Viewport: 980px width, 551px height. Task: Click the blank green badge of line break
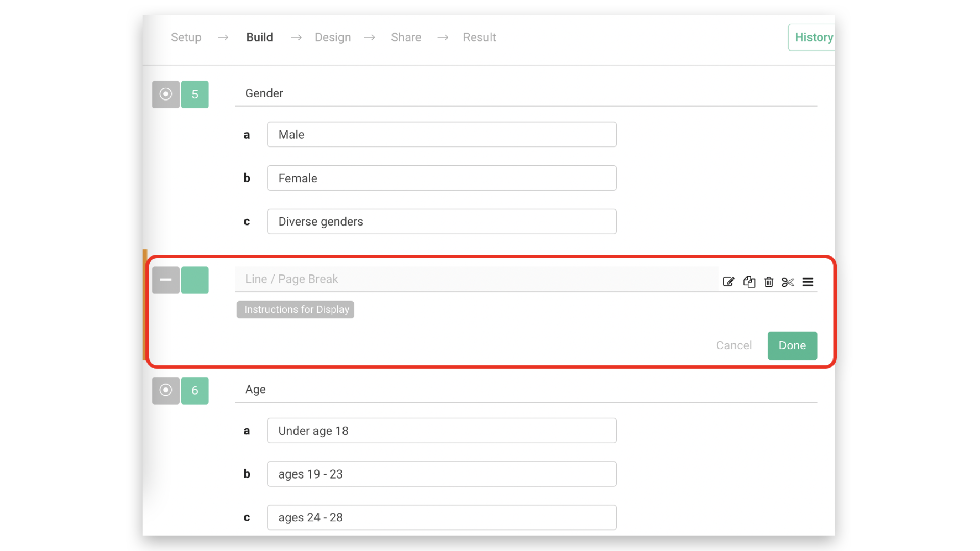pos(194,280)
